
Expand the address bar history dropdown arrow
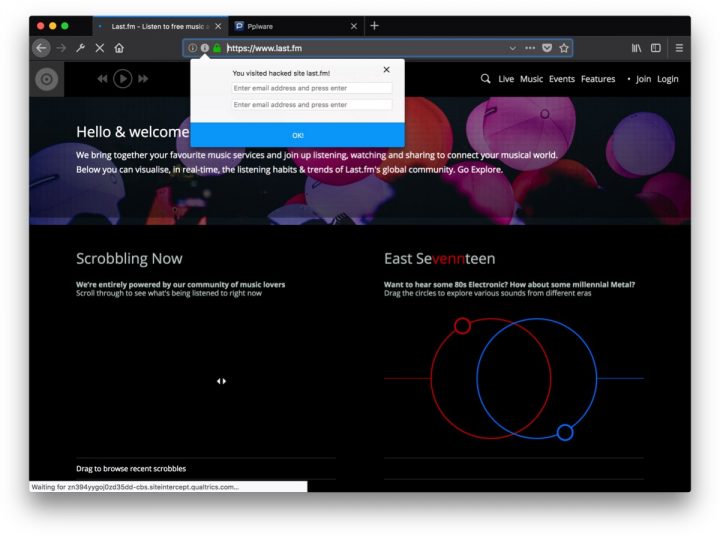coord(512,48)
